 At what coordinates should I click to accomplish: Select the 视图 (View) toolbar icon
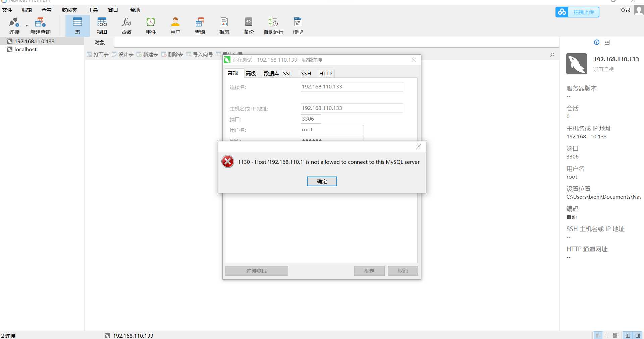(102, 26)
